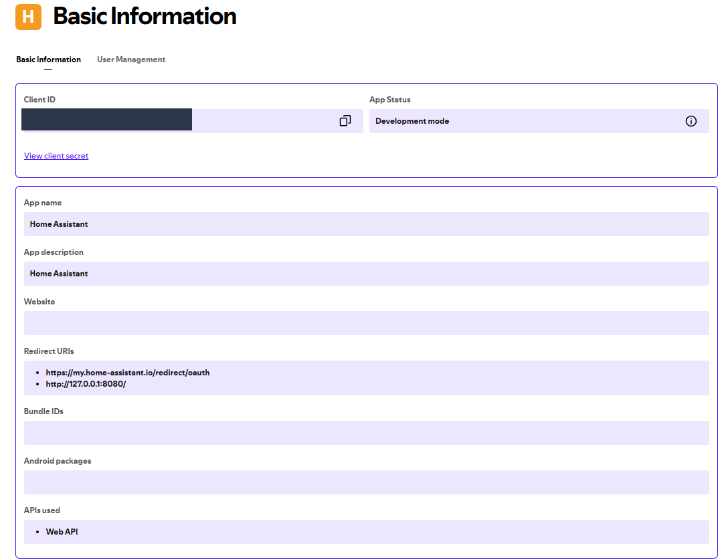Click the empty Bundle IDs field
Viewport: 728px width, 560px height.
tap(366, 433)
